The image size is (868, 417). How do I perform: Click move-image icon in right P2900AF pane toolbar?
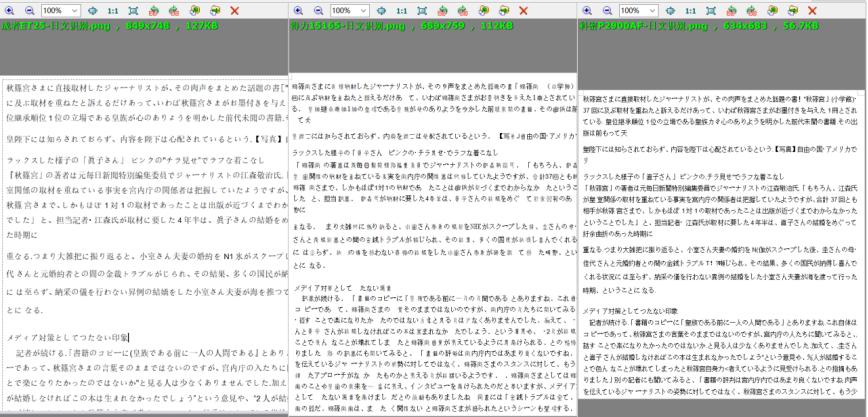click(793, 11)
